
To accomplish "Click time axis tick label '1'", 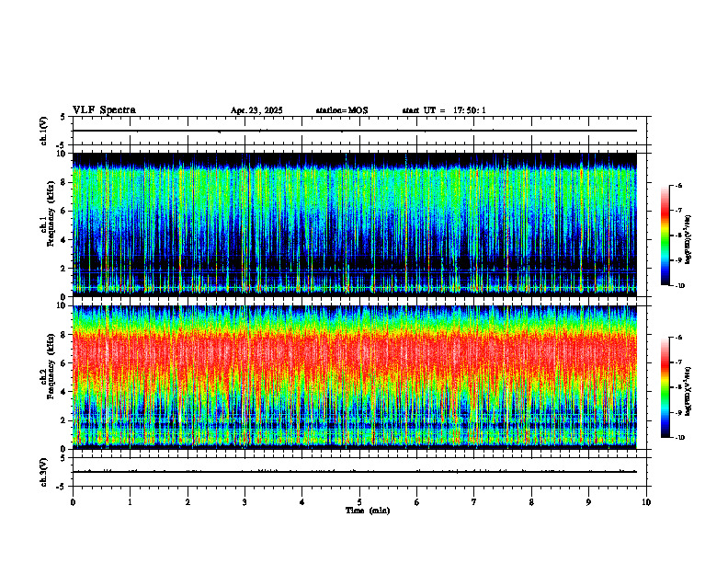I will click(130, 502).
